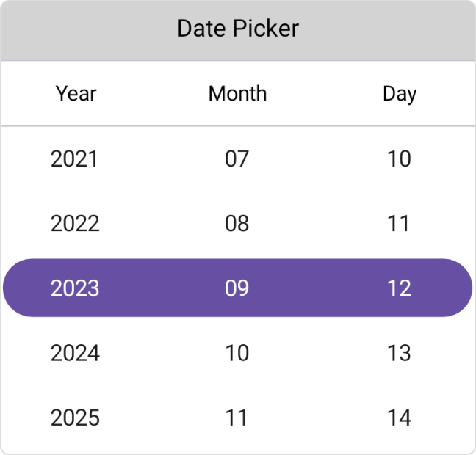Click the purple selection highlight bar
Screen dimensions: 476x455
click(x=156, y=288)
